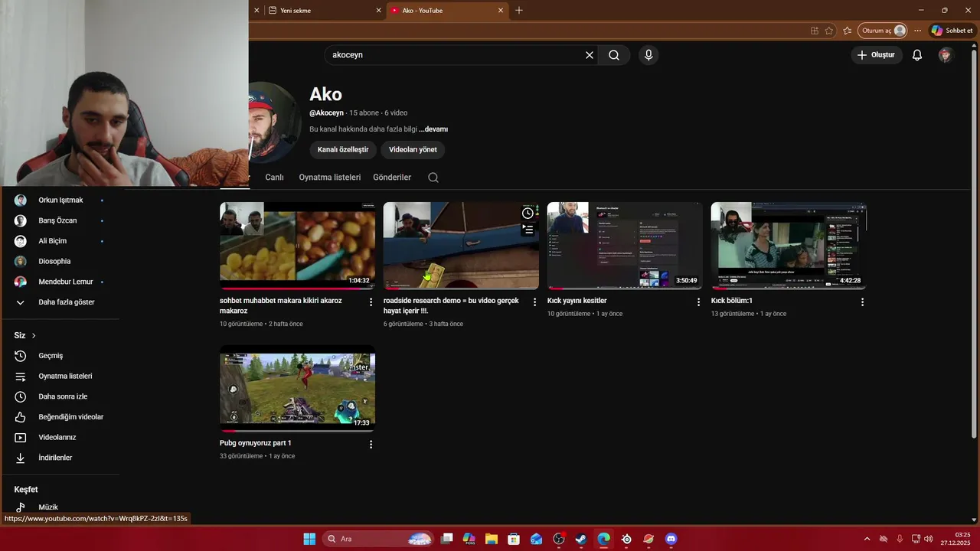Click the Oluştur create button
The width and height of the screenshot is (980, 551).
pos(876,55)
